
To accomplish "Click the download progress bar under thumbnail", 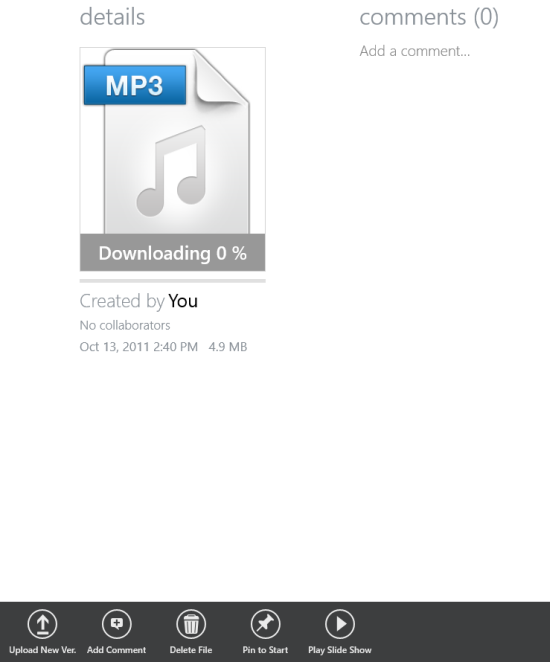I will pyautogui.click(x=173, y=281).
